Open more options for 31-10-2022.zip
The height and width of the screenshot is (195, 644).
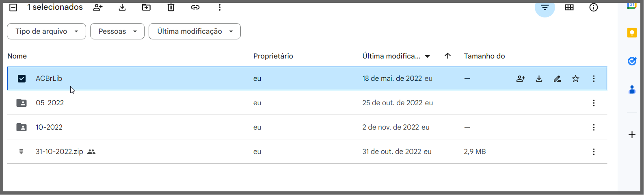(x=594, y=152)
